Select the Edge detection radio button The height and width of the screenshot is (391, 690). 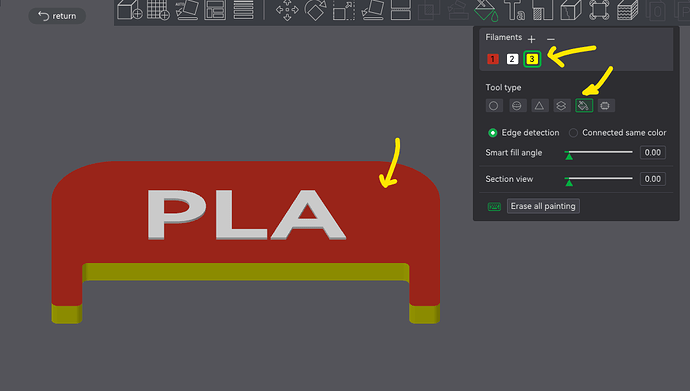(492, 132)
